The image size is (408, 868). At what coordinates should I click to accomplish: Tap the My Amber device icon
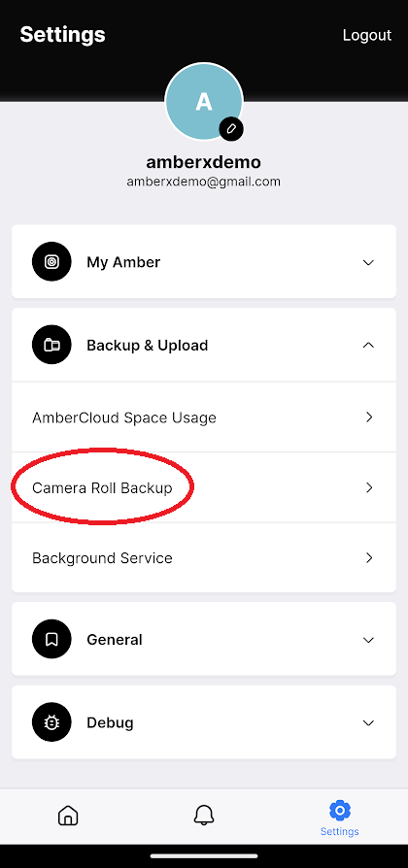pos(51,262)
